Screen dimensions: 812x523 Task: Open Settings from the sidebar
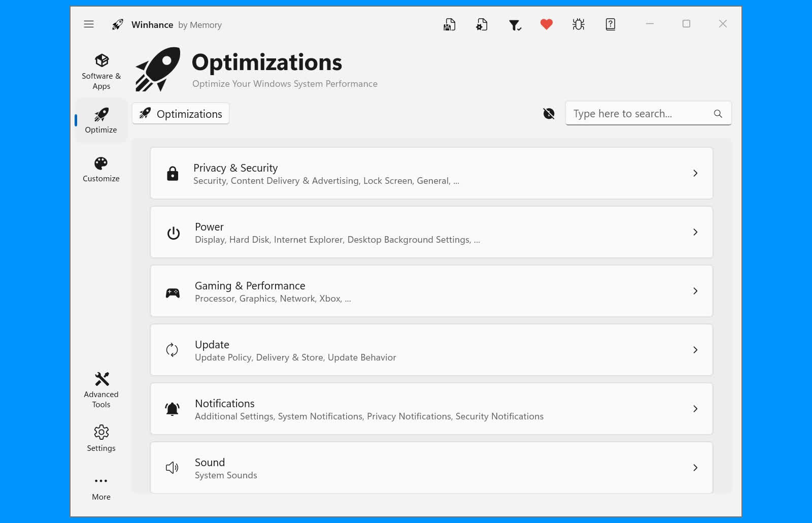[x=101, y=438]
